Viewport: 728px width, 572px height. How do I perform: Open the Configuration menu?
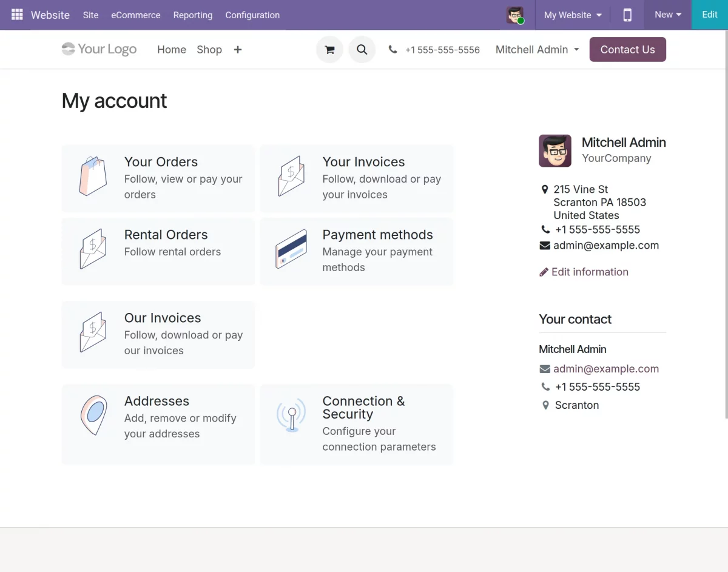[252, 15]
